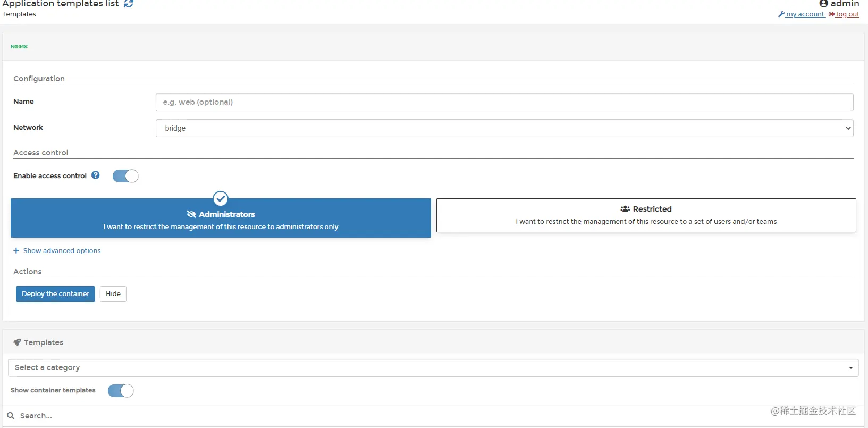Open the Select a category dropdown
The height and width of the screenshot is (428, 868).
click(x=433, y=368)
